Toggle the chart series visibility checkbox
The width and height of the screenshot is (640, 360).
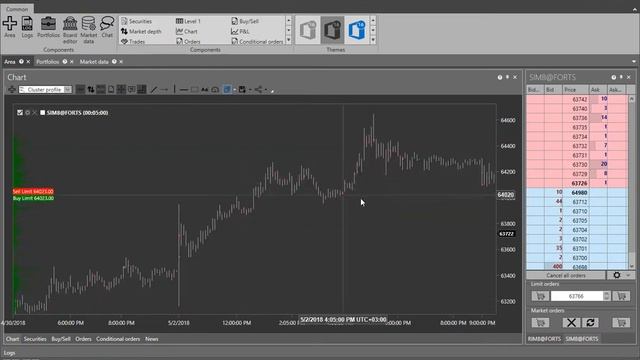tap(20, 113)
